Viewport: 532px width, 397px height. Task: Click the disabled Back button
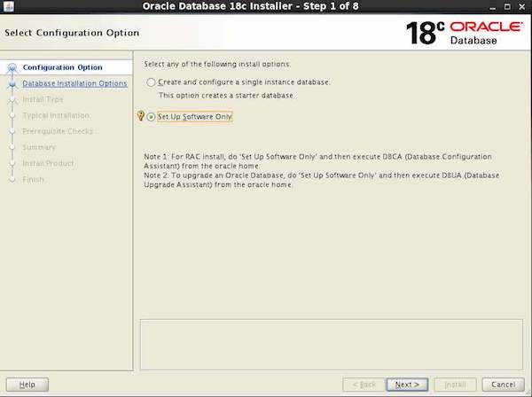tap(364, 385)
